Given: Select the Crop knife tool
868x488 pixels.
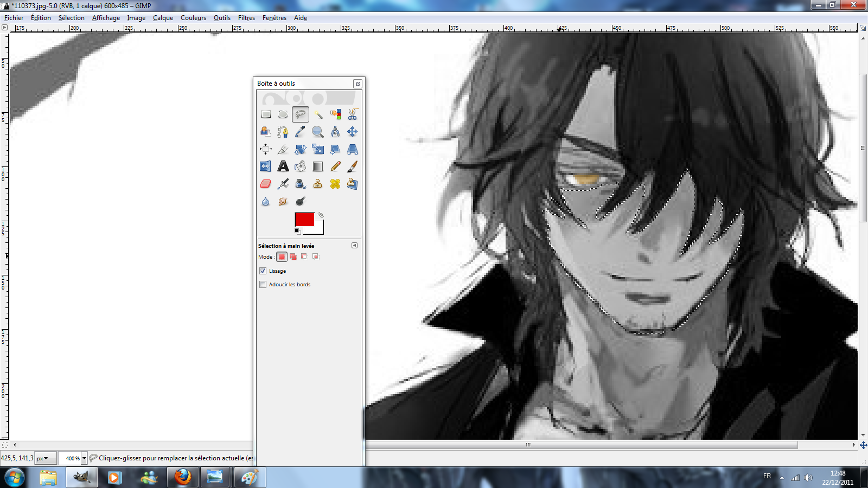Looking at the screenshot, I should coord(283,149).
